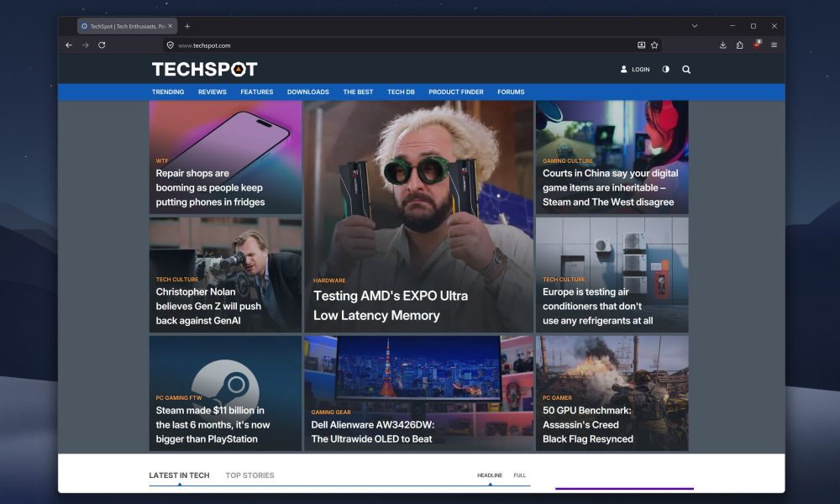This screenshot has width=840, height=504.
Task: Click the browser forward arrow
Action: tap(85, 45)
